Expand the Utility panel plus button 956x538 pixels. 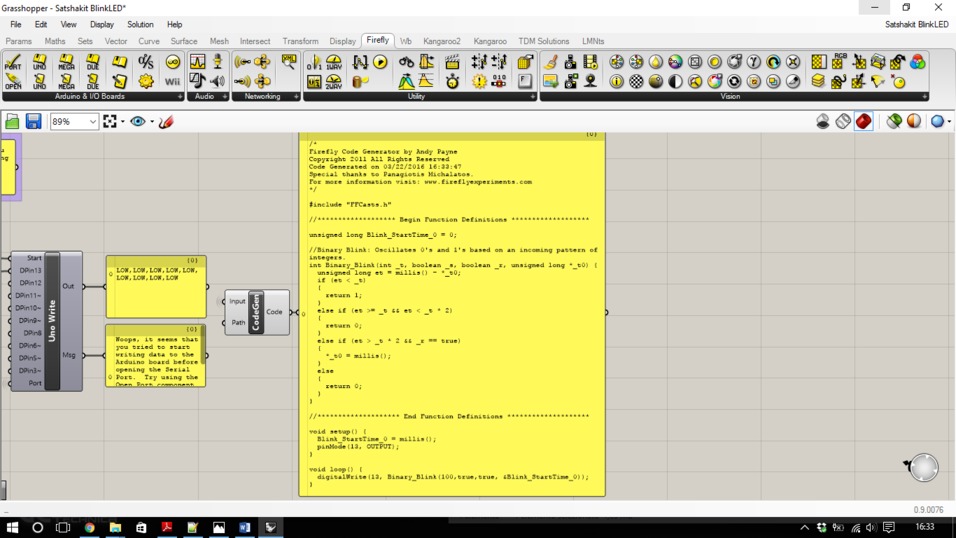(532, 96)
